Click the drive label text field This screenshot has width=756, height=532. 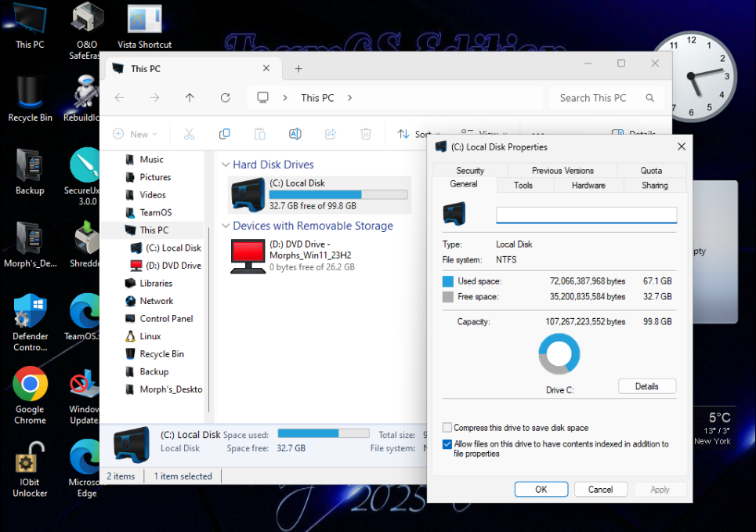[586, 215]
